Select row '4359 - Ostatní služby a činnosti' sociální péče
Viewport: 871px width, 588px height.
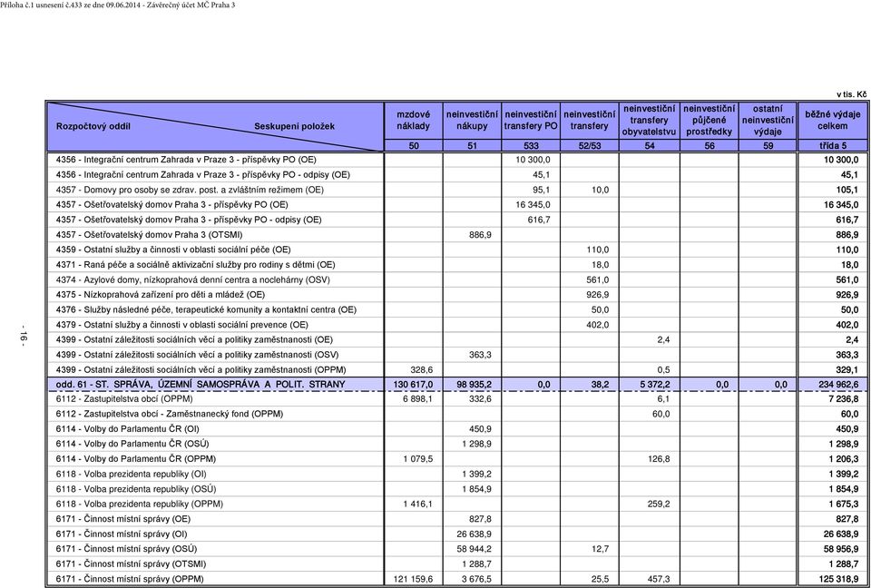pyautogui.click(x=456, y=250)
